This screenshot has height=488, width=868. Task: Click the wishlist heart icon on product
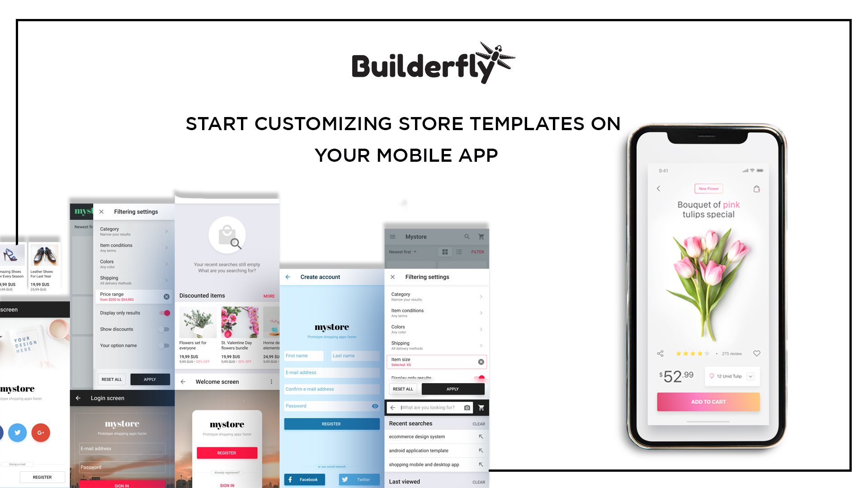tap(756, 353)
